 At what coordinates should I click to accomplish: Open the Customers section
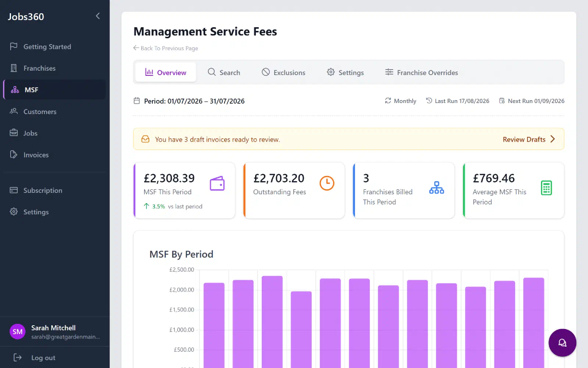click(x=55, y=112)
